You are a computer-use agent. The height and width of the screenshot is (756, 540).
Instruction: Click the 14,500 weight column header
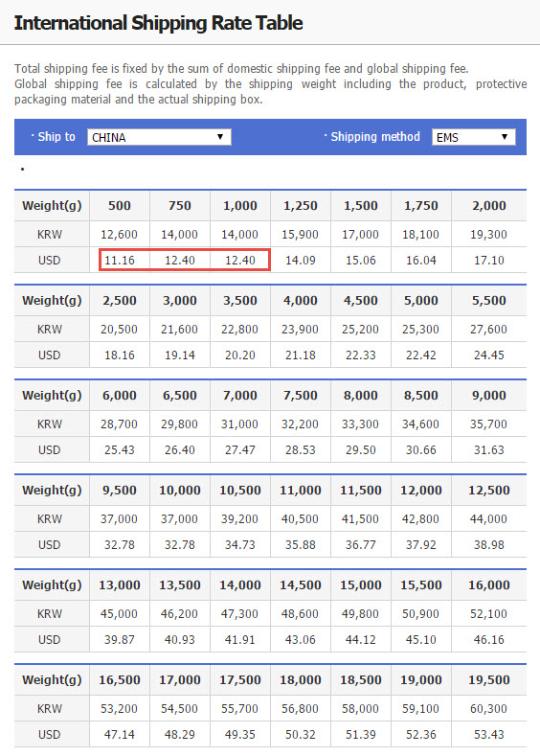[300, 585]
